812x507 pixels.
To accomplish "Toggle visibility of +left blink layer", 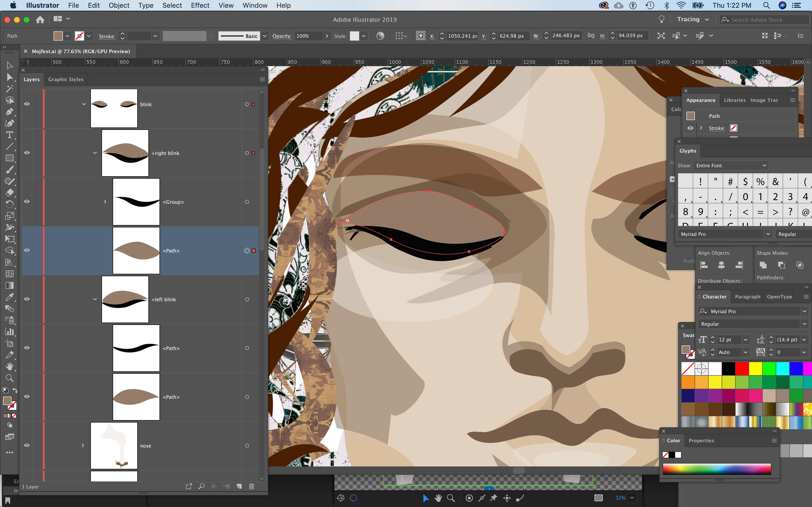I will (x=27, y=299).
